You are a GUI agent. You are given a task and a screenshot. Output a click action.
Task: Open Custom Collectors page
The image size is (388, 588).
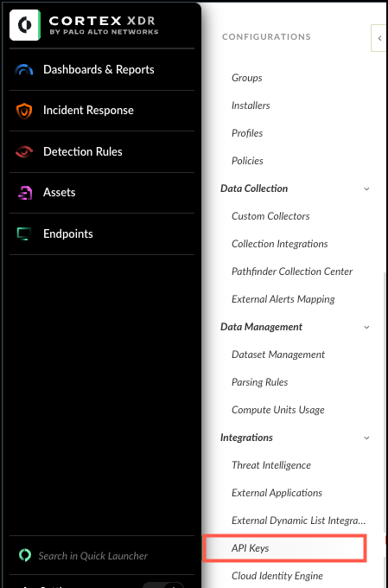click(270, 216)
